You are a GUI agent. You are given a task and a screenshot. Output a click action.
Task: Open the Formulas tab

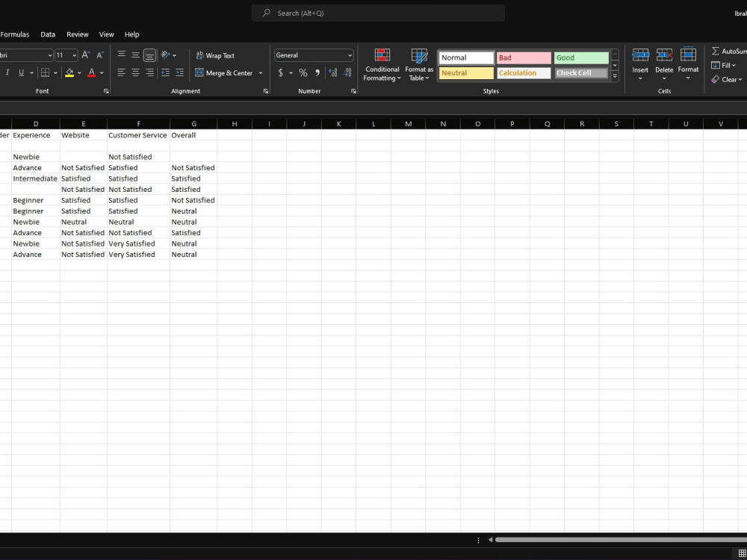click(x=15, y=34)
